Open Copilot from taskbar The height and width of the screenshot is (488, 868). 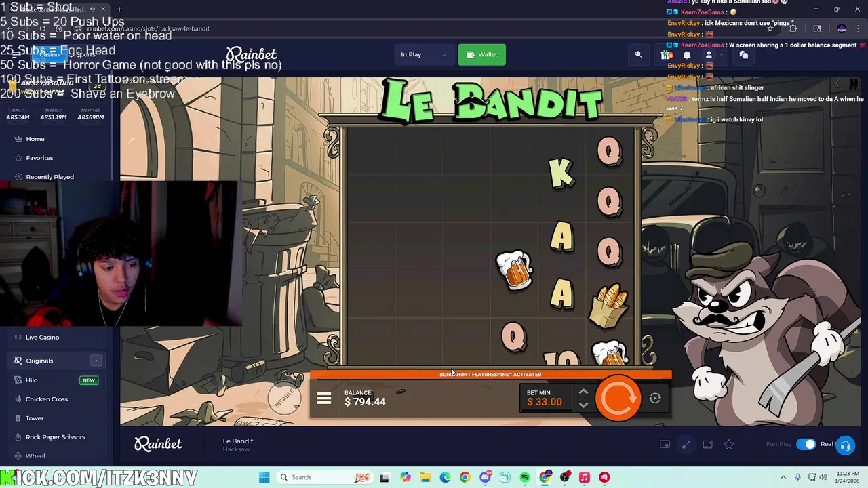405,477
